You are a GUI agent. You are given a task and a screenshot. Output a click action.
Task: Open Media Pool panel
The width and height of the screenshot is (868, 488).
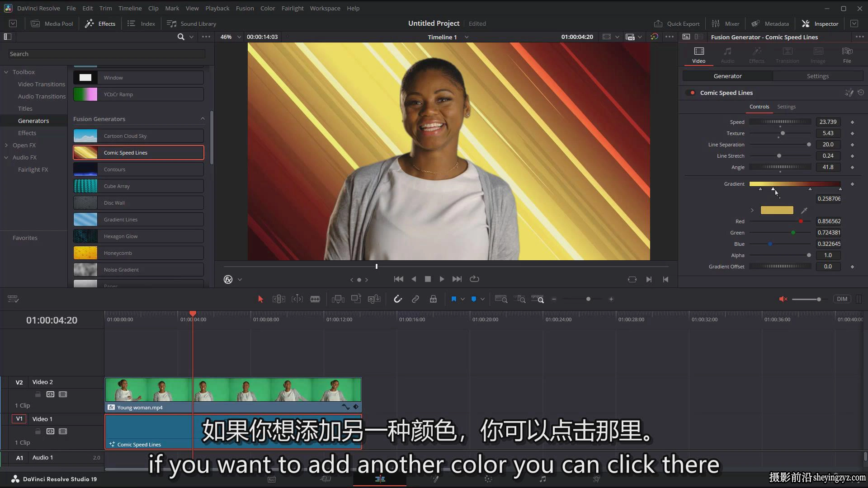pyautogui.click(x=52, y=23)
